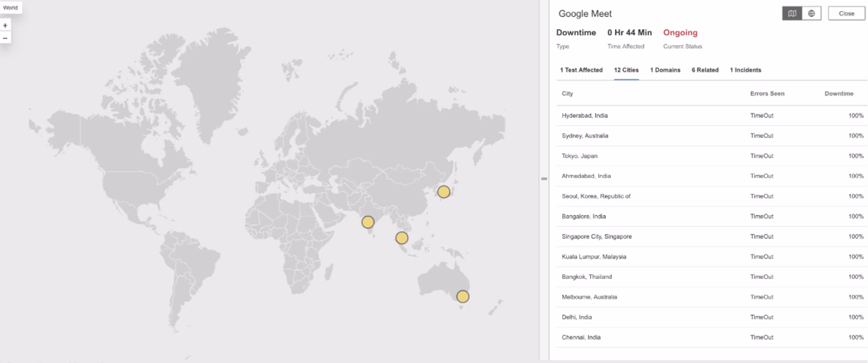Click TimeOut error in the Hyderabad row
868x363 pixels.
click(x=762, y=116)
